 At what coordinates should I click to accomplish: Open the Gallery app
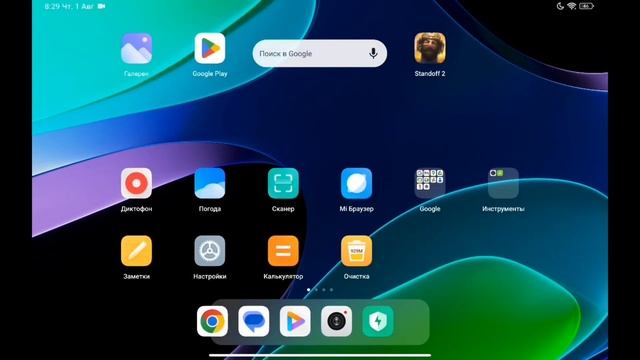coord(136,49)
